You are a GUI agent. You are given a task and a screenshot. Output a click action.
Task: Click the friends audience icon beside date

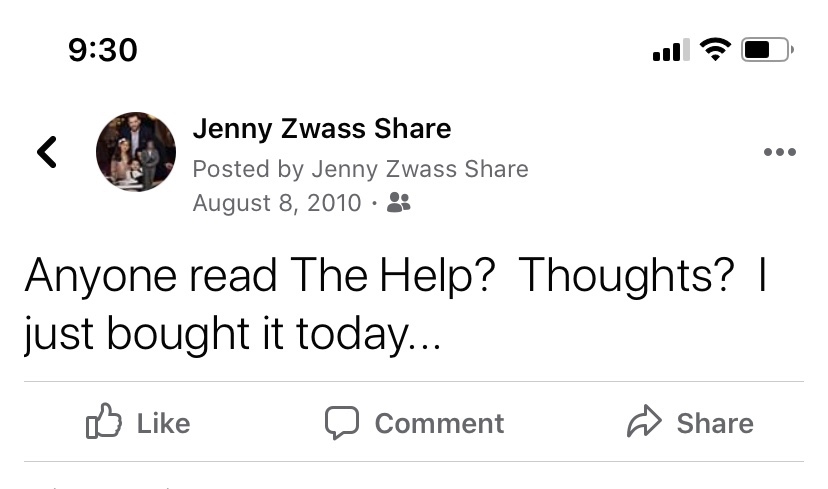click(x=398, y=203)
